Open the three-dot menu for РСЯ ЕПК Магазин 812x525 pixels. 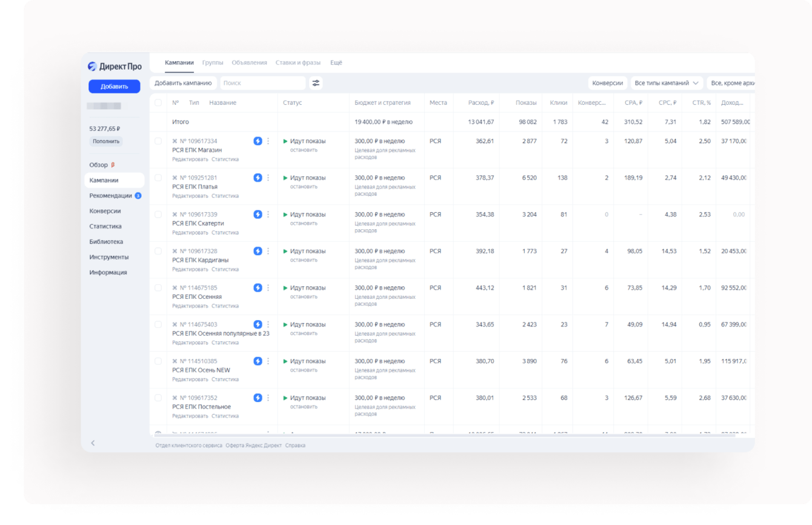coord(268,141)
